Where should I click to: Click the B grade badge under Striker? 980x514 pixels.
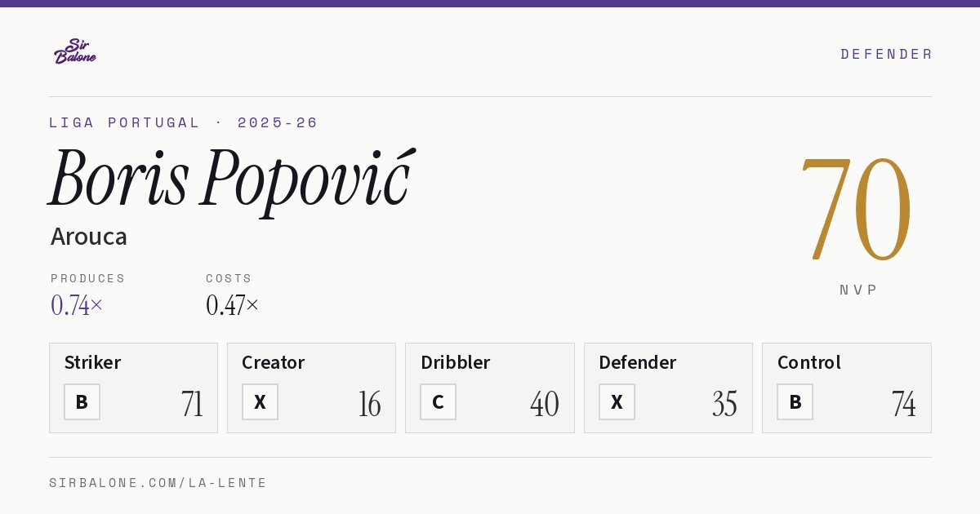(82, 402)
